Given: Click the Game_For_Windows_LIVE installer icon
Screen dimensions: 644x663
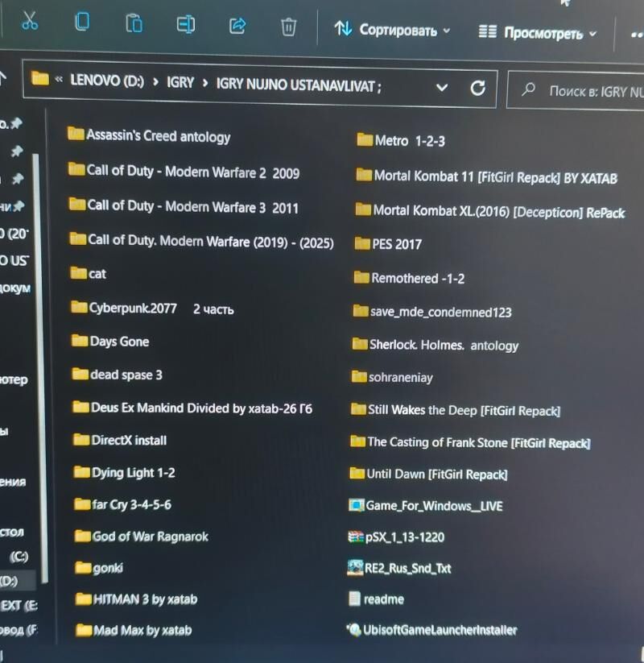Looking at the screenshot, I should pos(356,505).
